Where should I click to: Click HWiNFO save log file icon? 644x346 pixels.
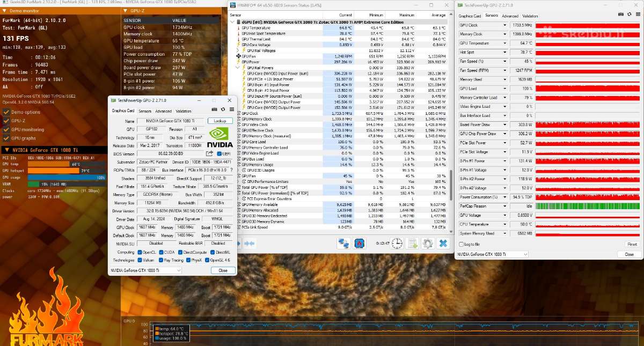point(412,244)
